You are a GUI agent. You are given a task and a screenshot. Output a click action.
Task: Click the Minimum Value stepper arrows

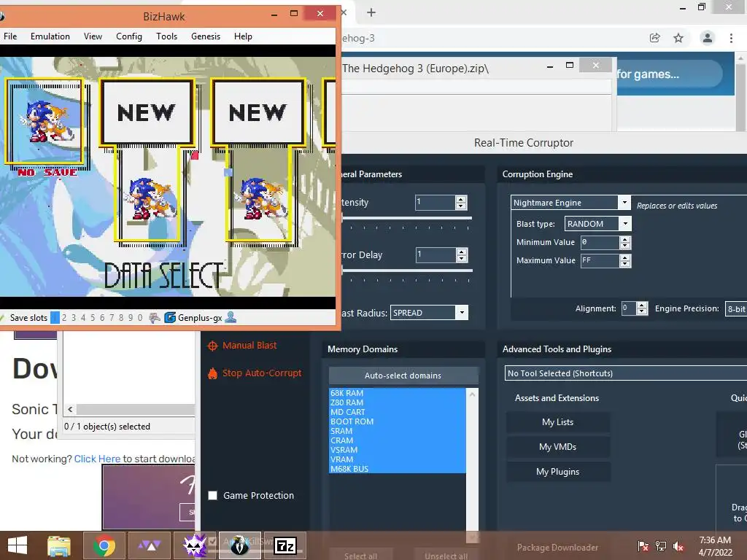click(x=625, y=242)
